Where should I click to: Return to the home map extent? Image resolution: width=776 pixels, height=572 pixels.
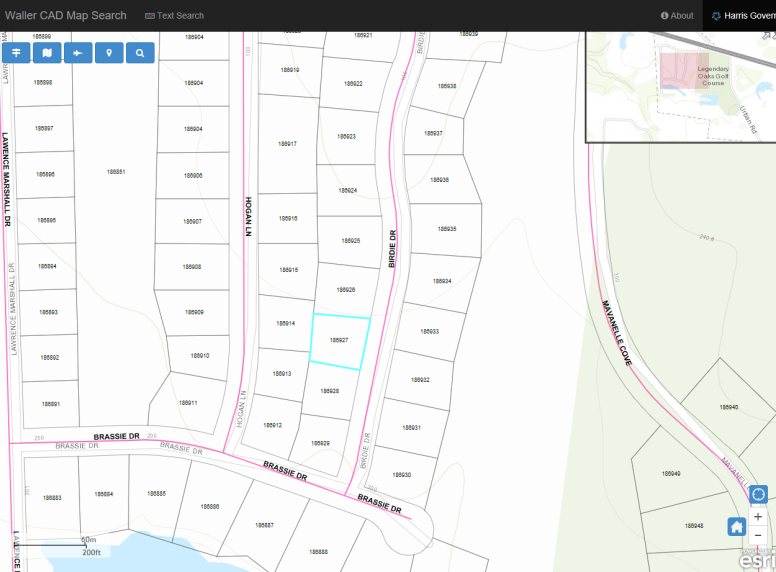(737, 526)
